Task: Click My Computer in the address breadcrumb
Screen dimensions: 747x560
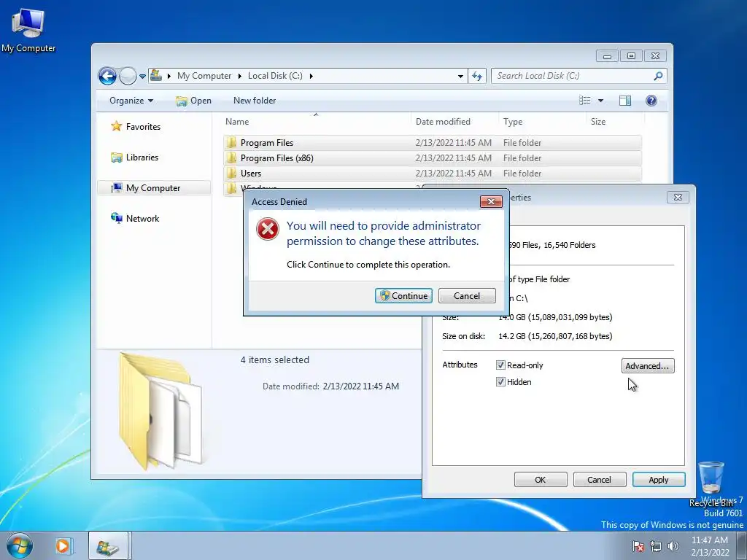Action: [204, 76]
